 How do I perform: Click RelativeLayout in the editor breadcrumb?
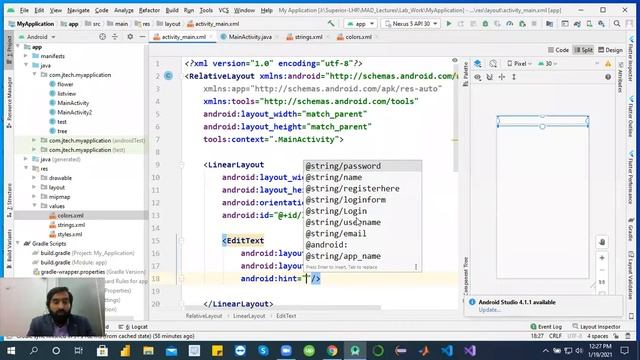(204, 316)
